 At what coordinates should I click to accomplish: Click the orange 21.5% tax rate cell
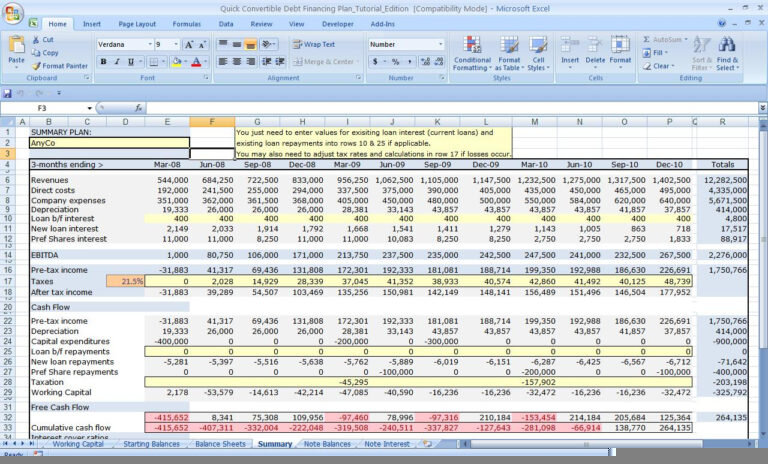(125, 281)
